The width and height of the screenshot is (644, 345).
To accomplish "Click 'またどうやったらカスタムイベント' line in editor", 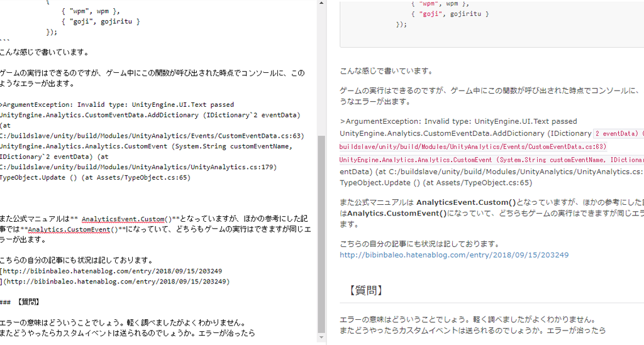I will 128,333.
